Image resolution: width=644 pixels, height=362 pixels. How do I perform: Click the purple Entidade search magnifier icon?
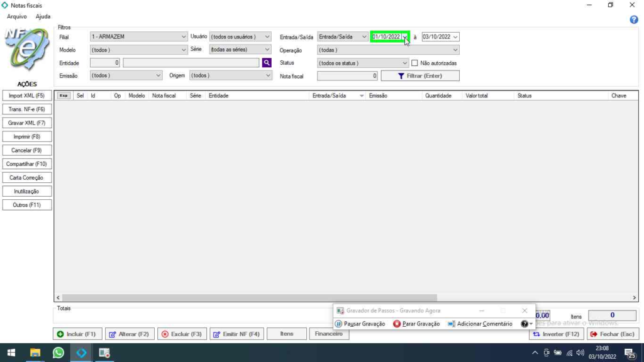pos(267,63)
